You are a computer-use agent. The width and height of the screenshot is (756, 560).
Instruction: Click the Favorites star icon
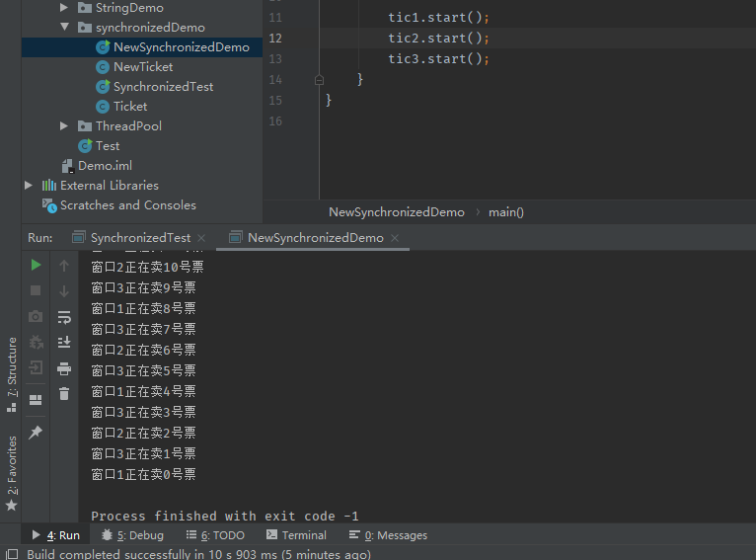pos(12,505)
